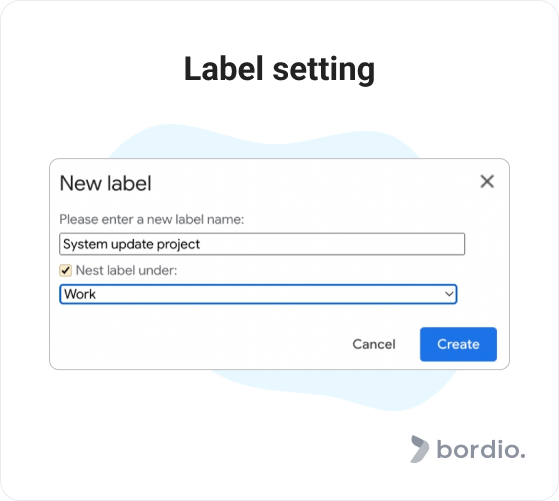Click the 'System update project' text
The image size is (559, 501).
point(131,244)
